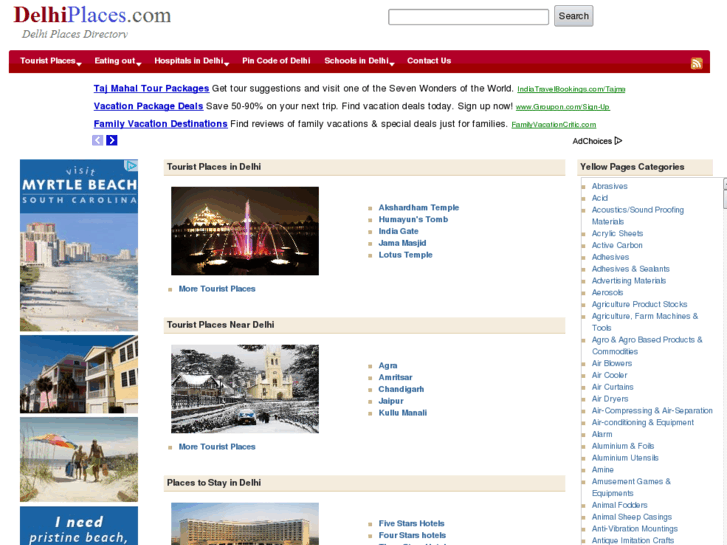727x545 pixels.
Task: Visit www.Groupon.com/Sign-Up link
Action: [563, 107]
